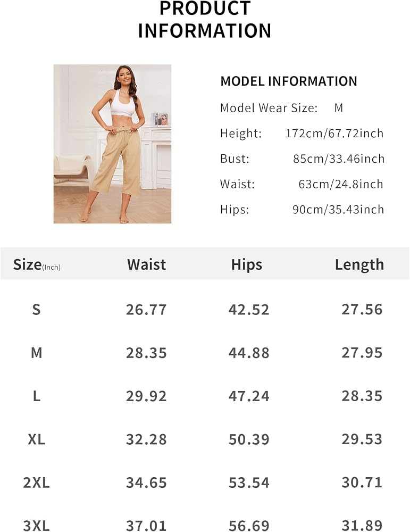410x532 pixels.
Task: Select the Length column header
Action: pyautogui.click(x=359, y=265)
